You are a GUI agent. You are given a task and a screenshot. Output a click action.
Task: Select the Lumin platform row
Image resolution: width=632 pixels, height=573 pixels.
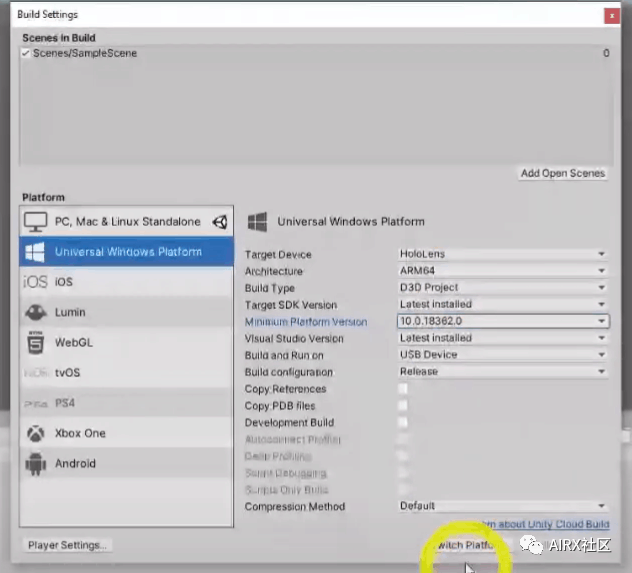126,312
